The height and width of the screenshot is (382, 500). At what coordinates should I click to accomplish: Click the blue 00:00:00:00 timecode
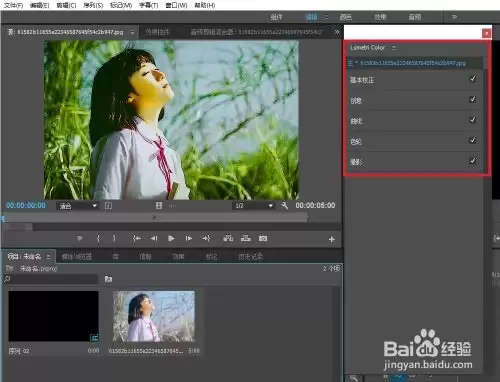26,205
